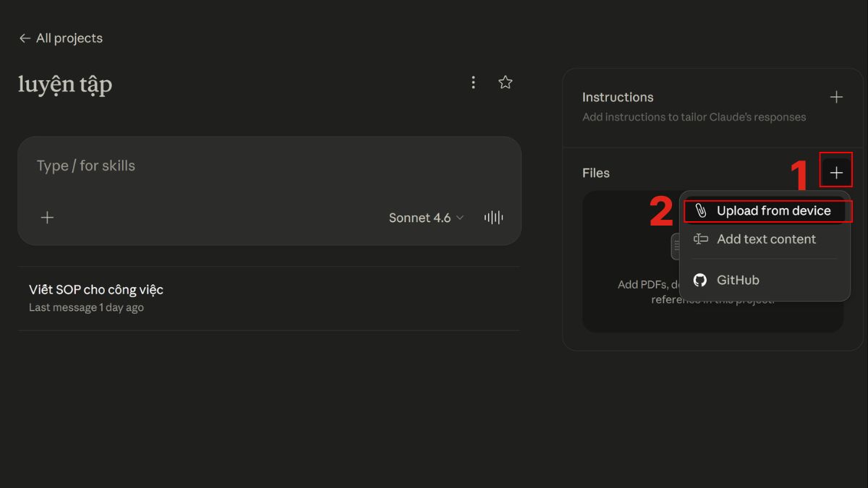Open the attachment plus in chat box
This screenshot has height=488, width=868.
point(47,218)
